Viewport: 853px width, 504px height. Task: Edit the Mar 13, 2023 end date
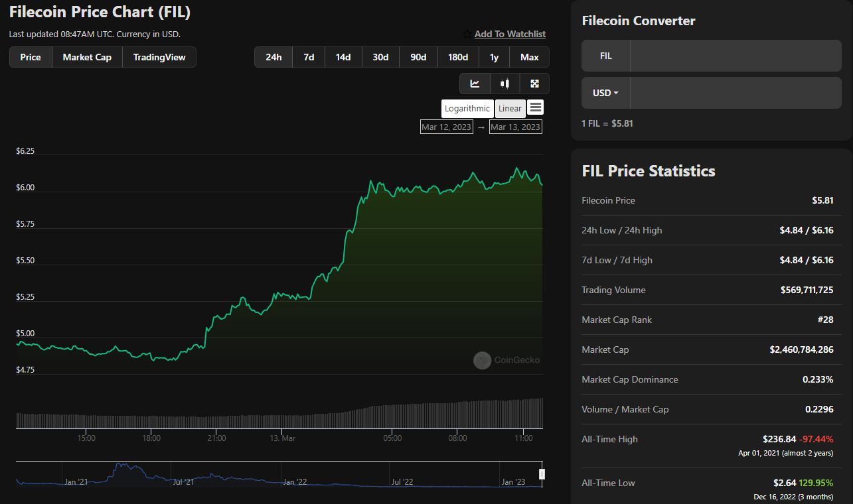pyautogui.click(x=516, y=127)
